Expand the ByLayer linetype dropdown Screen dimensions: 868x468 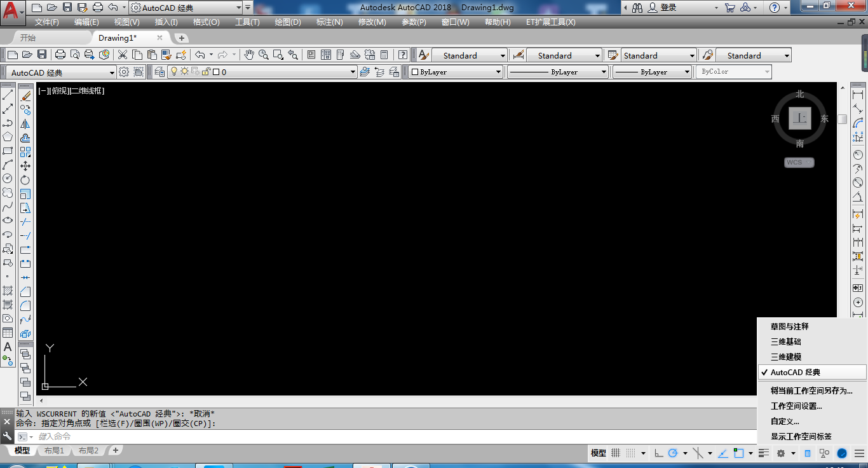click(557, 72)
